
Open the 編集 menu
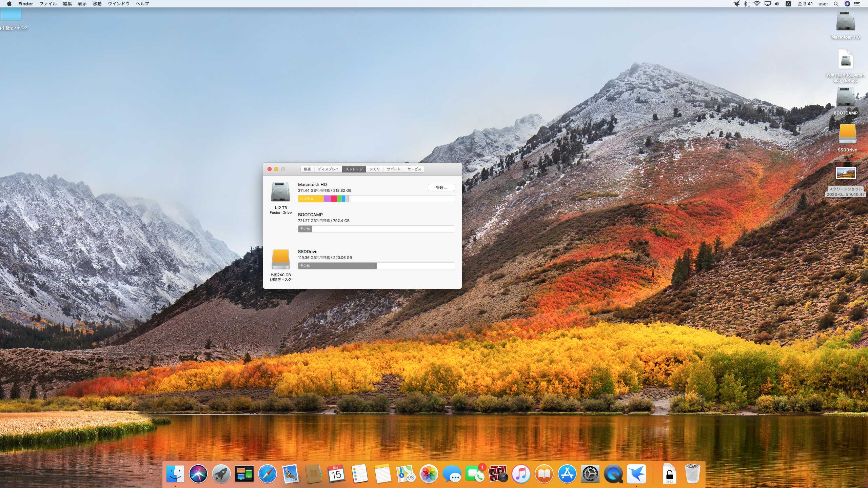(67, 4)
